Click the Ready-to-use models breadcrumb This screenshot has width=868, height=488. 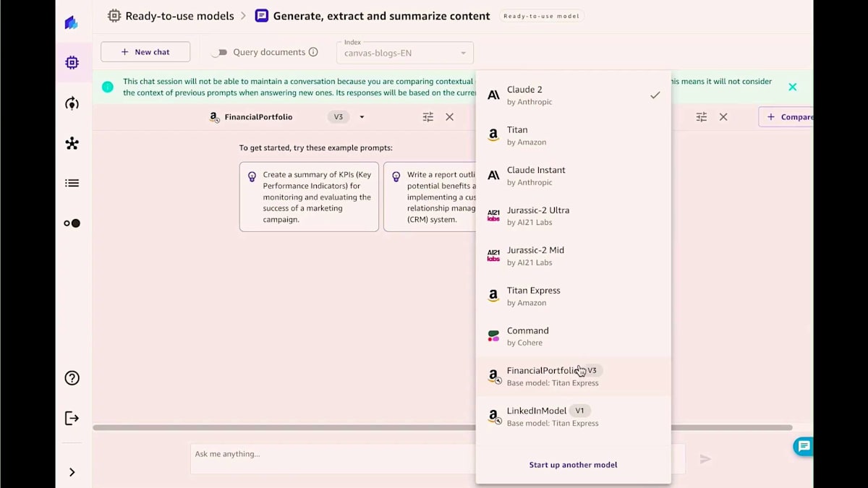click(x=179, y=15)
